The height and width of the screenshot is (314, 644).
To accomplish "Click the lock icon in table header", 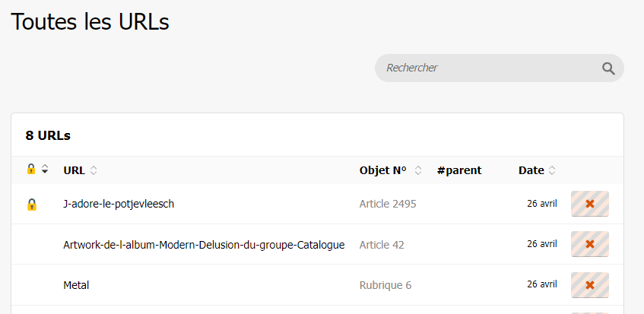I will click(x=31, y=170).
